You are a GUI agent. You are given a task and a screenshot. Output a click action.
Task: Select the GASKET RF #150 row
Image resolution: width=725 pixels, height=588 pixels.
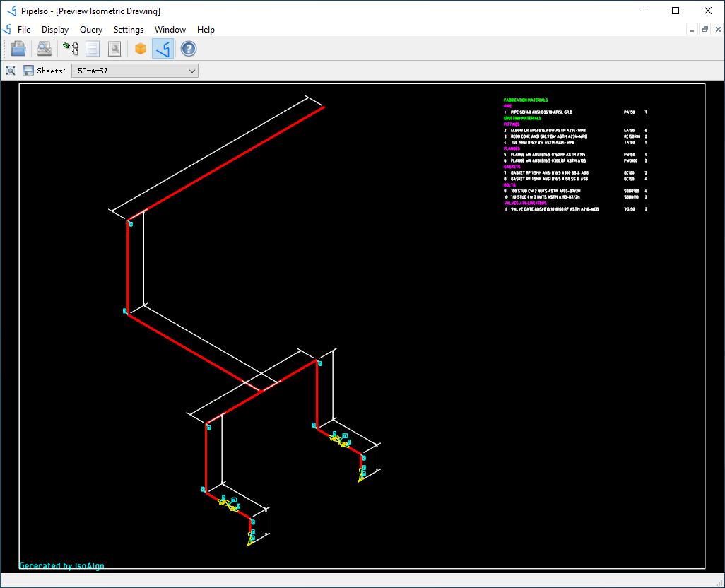(x=575, y=179)
